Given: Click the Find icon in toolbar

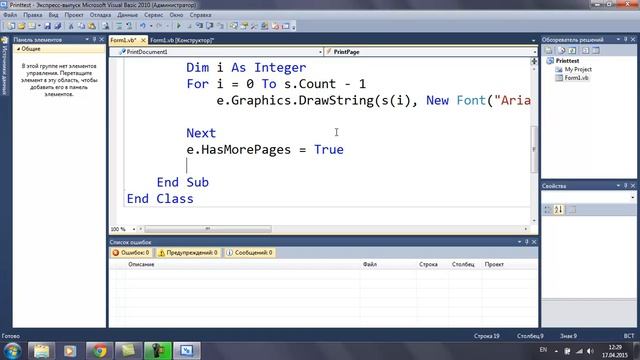Looking at the screenshot, I should coord(106,26).
